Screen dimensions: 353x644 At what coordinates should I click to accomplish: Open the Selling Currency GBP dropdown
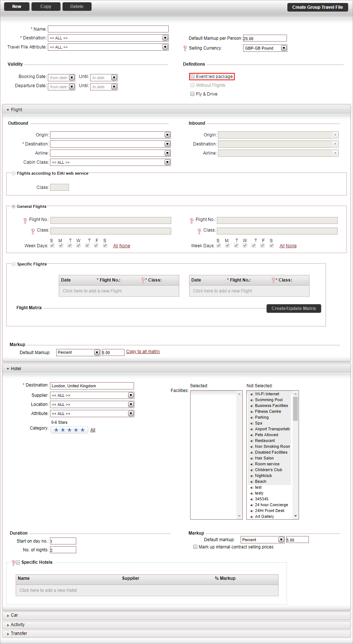click(x=284, y=48)
